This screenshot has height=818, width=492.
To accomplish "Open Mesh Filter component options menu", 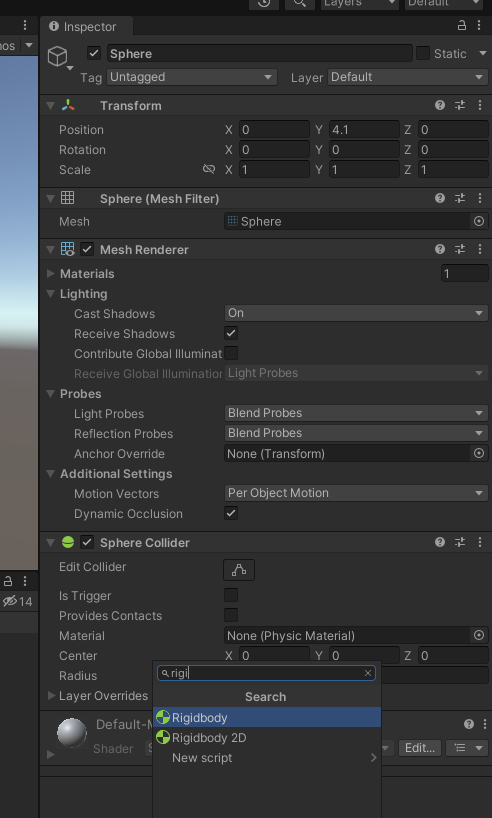I will click(x=479, y=198).
